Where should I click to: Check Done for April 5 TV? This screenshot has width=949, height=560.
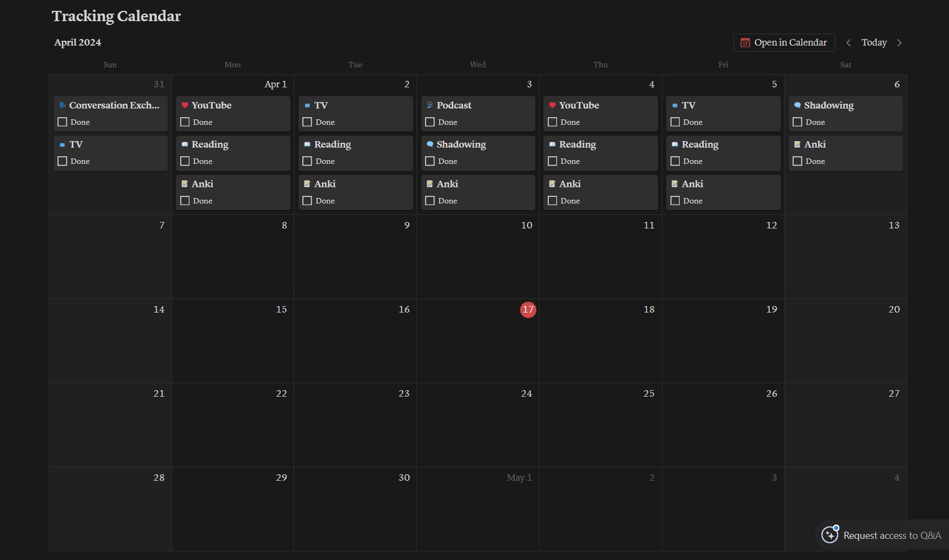coord(675,122)
